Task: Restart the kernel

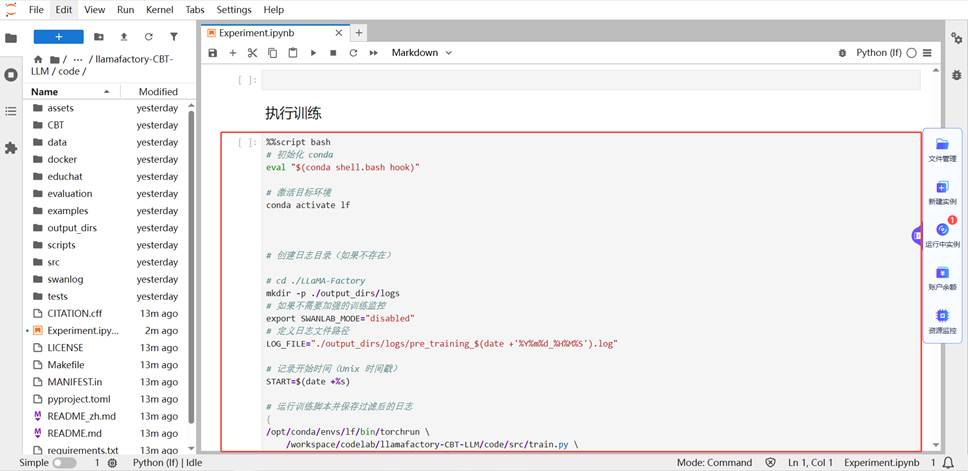Action: 353,53
